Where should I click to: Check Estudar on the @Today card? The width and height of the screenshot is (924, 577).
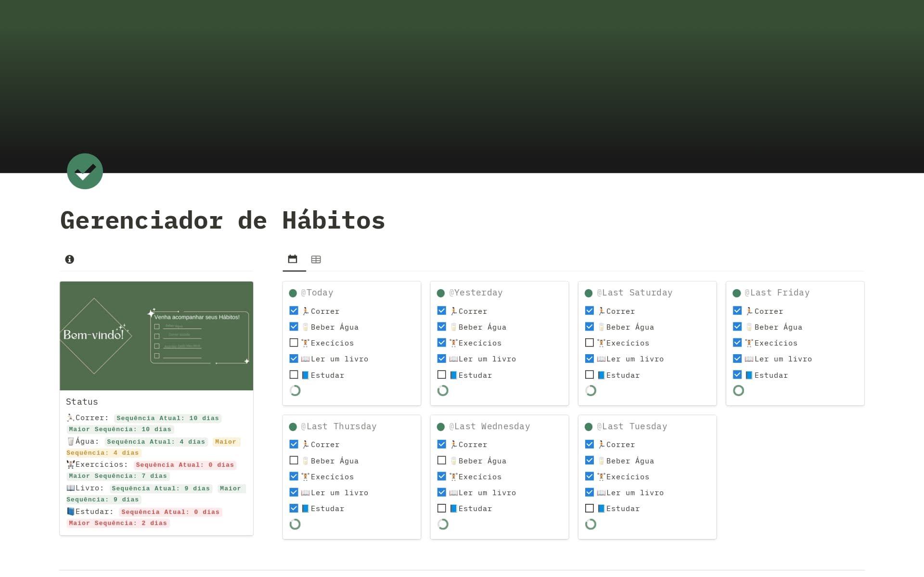(294, 374)
